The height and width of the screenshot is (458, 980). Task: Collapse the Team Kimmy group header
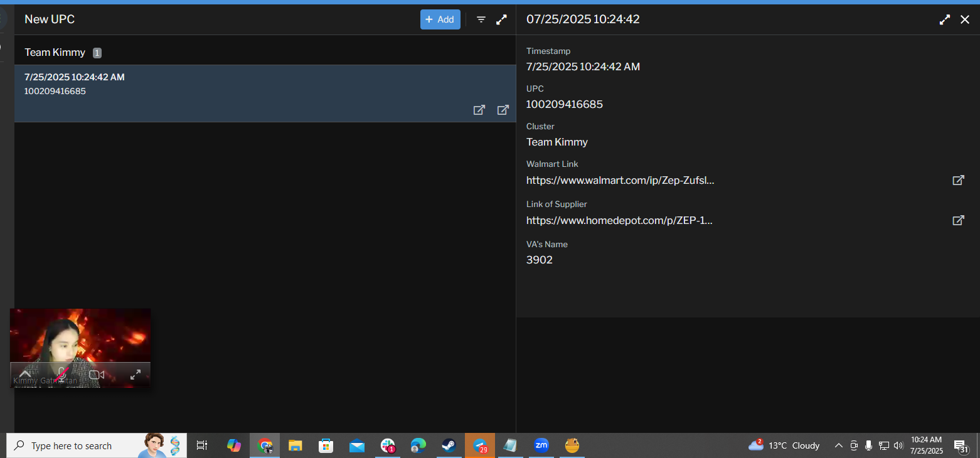pos(55,53)
